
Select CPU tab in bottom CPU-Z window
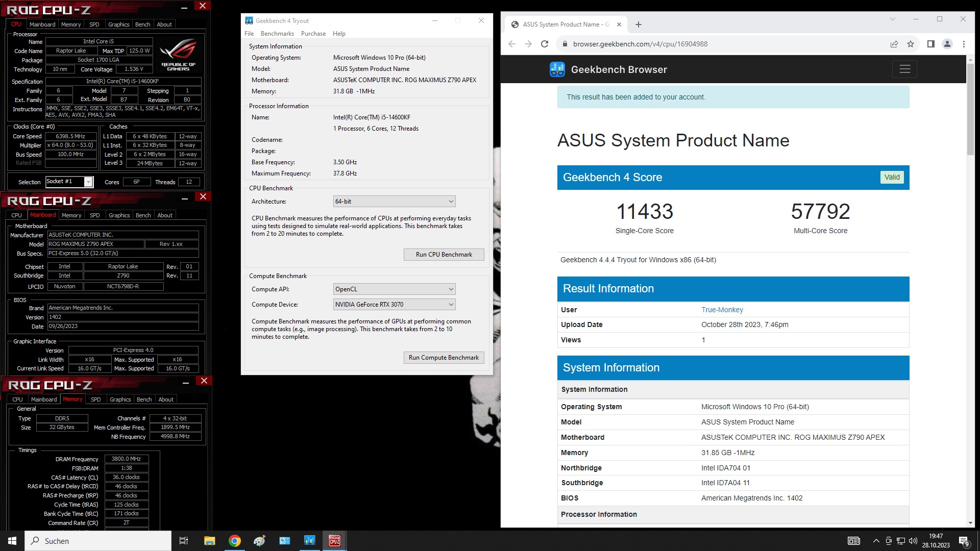coord(17,399)
